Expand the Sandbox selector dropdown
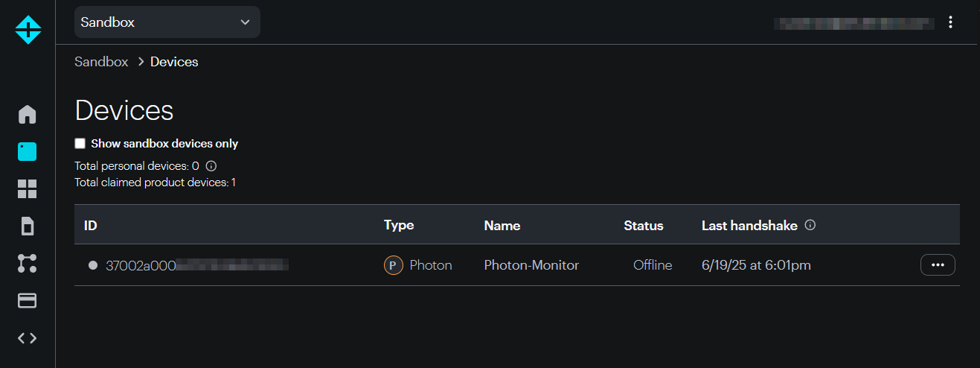Screen dimensions: 980x368 coord(167,22)
